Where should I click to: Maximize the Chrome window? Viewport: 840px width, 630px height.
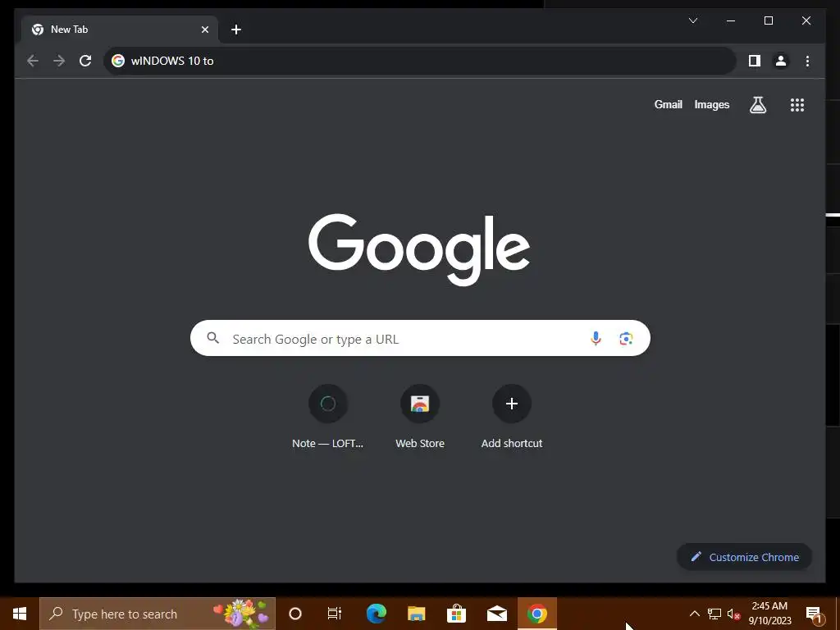(768, 21)
